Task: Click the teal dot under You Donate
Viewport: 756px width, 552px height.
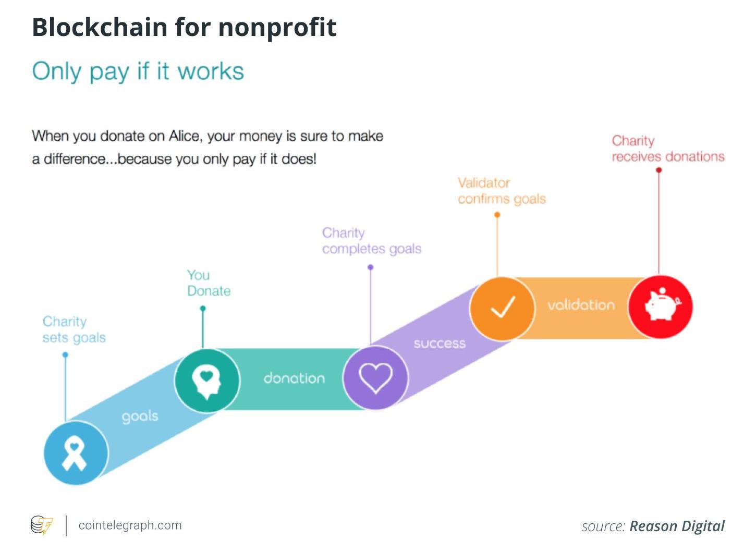Action: tap(203, 309)
